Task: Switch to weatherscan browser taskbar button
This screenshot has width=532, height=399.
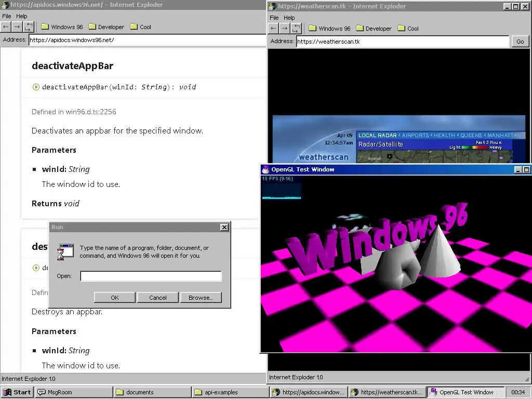Action: point(388,392)
